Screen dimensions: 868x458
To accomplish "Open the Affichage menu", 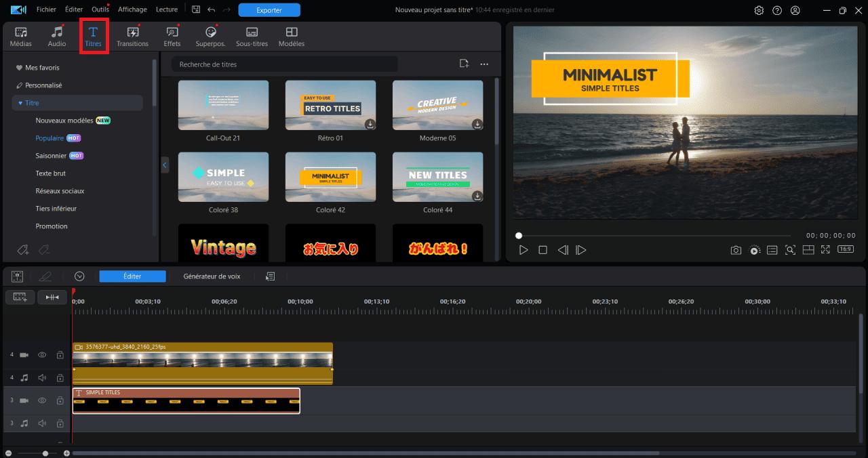I will (x=132, y=9).
